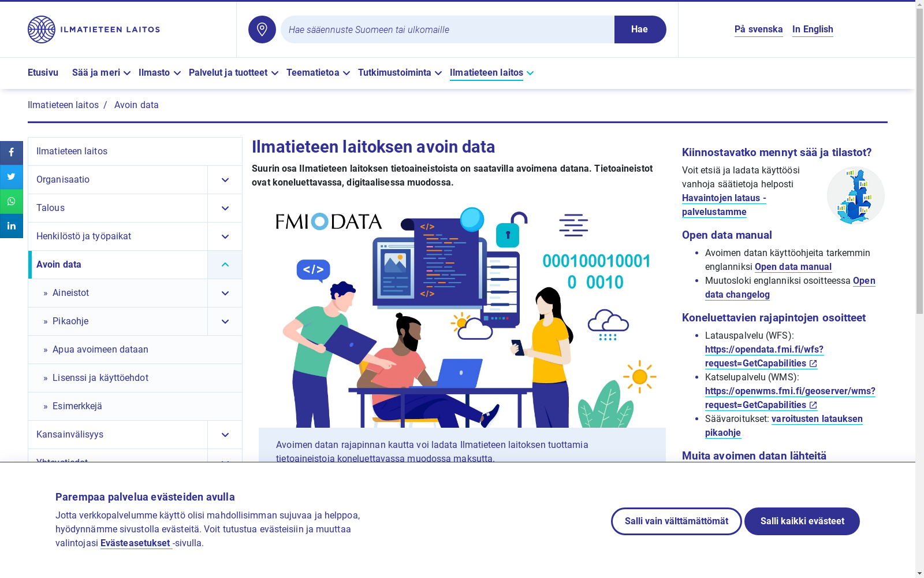Open the Open data manual link
The image size is (924, 578).
tap(793, 267)
